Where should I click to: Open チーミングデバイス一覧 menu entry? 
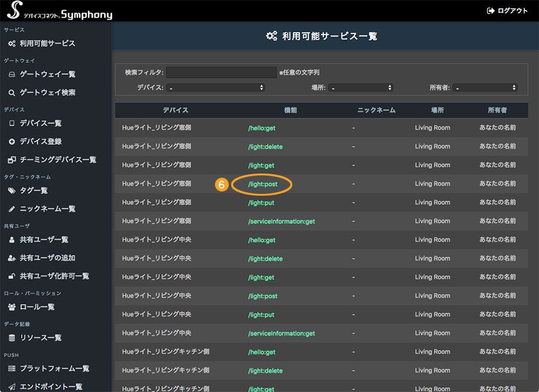[x=58, y=160]
